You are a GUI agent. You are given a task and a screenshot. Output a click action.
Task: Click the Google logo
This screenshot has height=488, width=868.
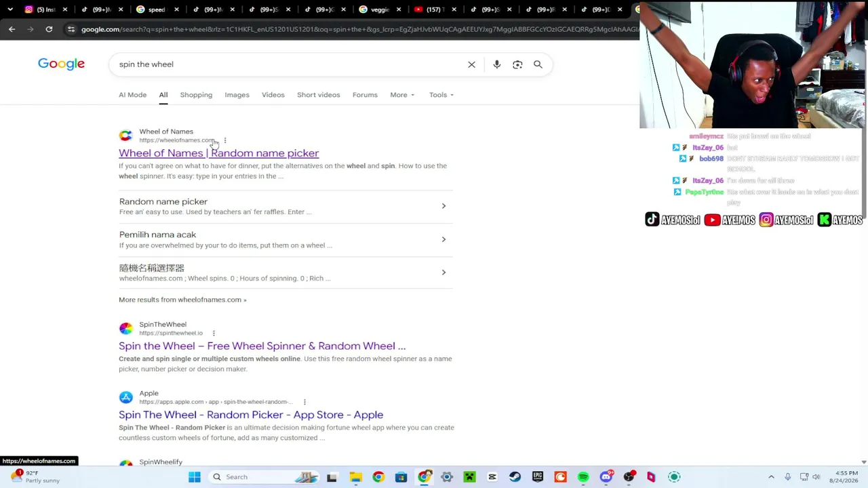coord(61,64)
